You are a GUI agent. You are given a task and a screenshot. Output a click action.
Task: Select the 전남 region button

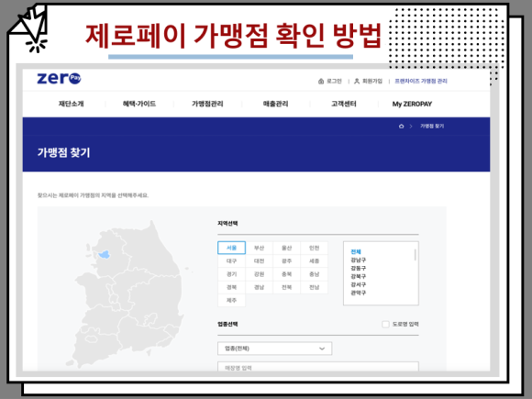click(x=315, y=287)
